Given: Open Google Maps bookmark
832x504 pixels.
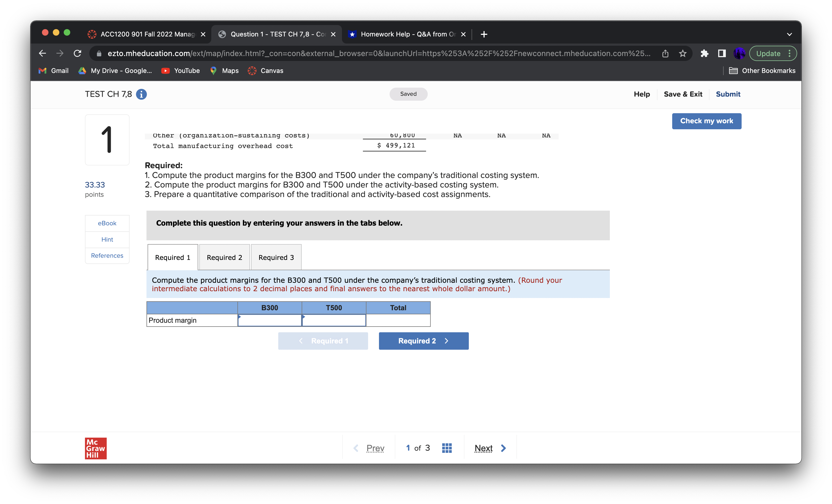Looking at the screenshot, I should (224, 70).
